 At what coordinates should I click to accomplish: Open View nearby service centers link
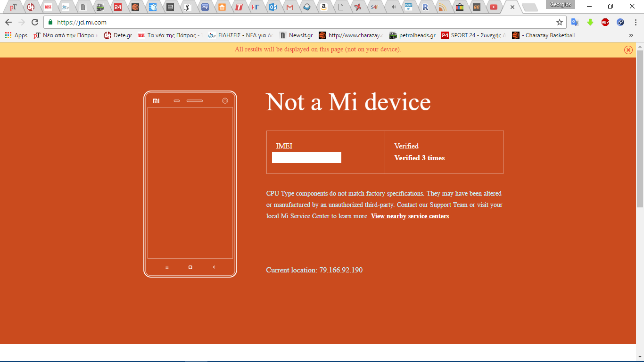click(410, 216)
